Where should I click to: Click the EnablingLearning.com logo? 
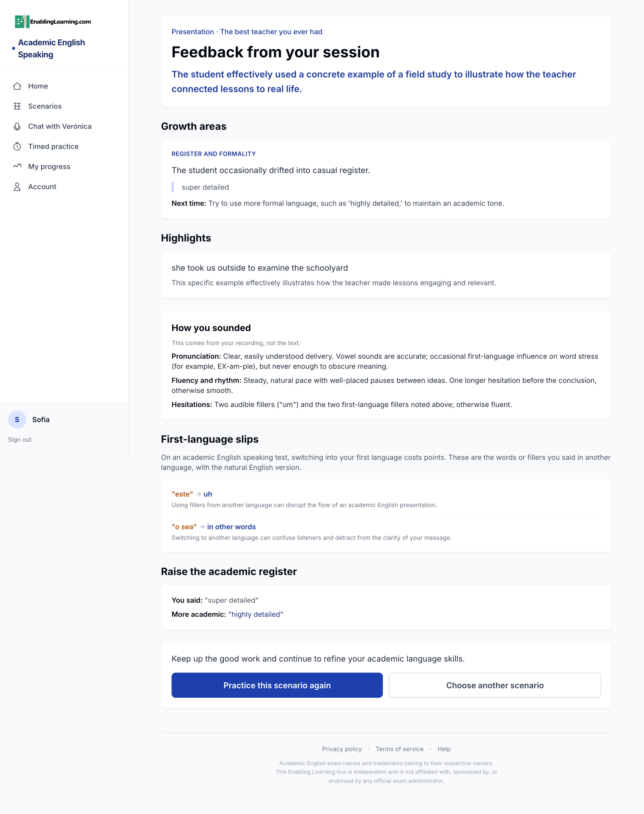pos(53,21)
